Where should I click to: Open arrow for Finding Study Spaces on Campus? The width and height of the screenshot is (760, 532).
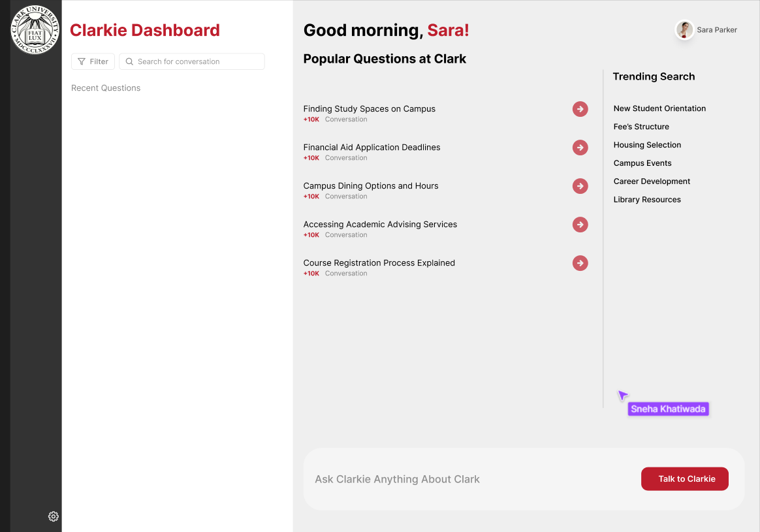580,109
